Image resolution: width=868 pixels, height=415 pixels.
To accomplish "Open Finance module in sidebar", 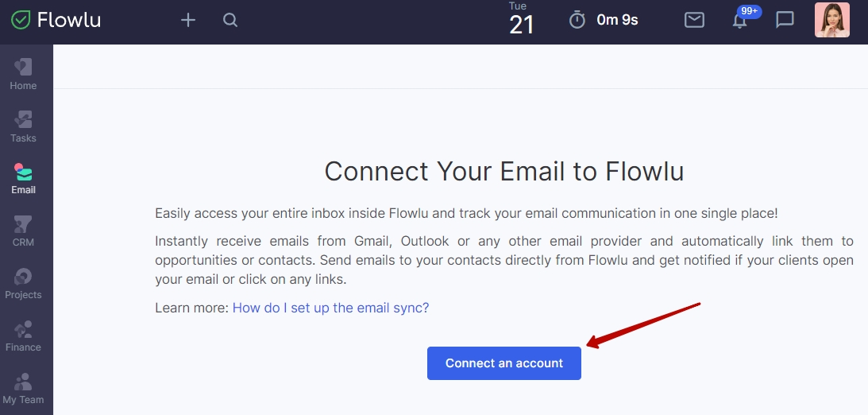I will 23,336.
